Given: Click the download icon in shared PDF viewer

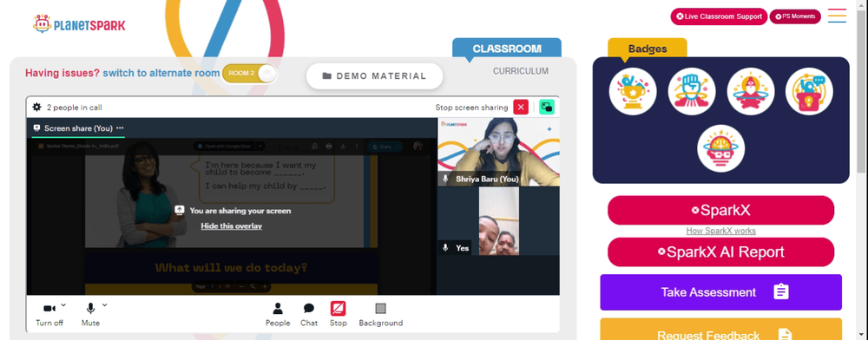Looking at the screenshot, I should pos(343,147).
